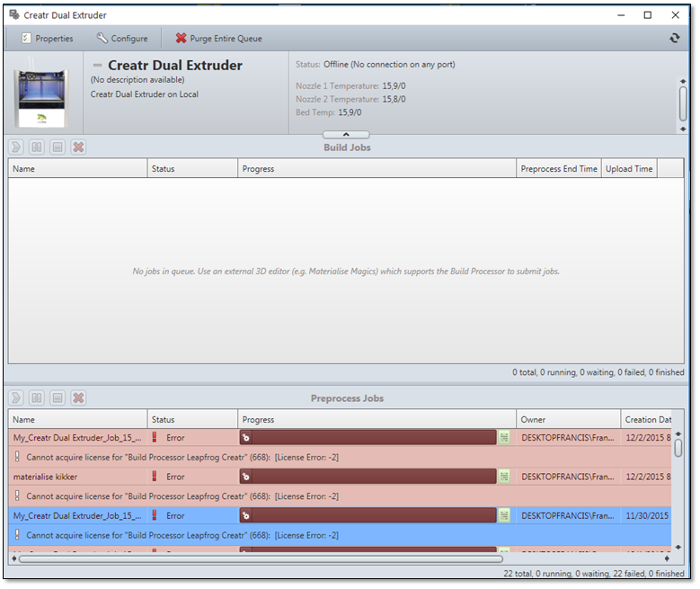The width and height of the screenshot is (700, 589).
Task: Click the Offline status text
Action: pos(389,65)
